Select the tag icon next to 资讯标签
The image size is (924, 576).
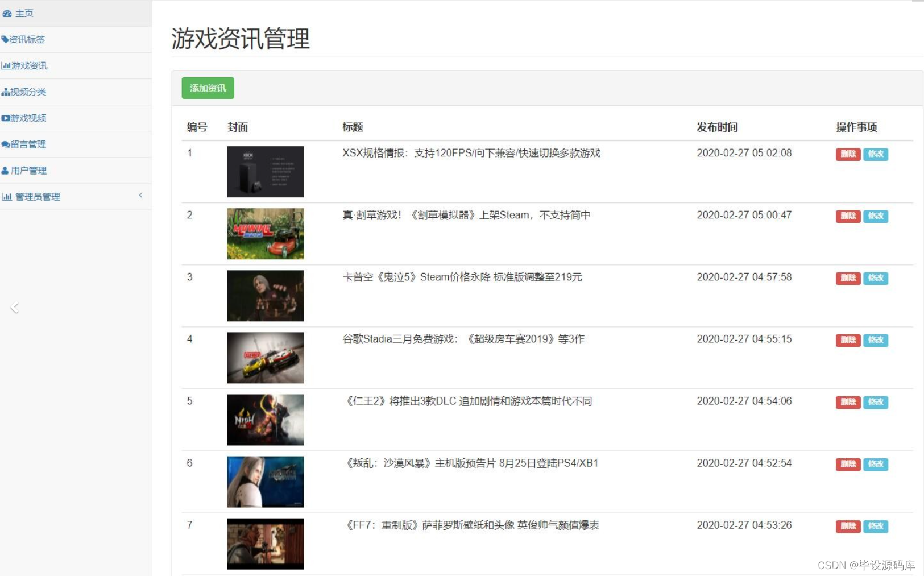[6, 39]
